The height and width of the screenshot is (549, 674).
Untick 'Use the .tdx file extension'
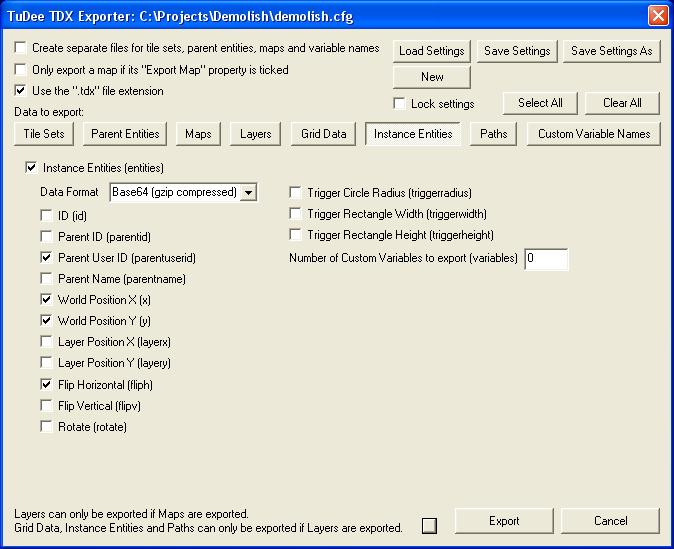point(20,90)
